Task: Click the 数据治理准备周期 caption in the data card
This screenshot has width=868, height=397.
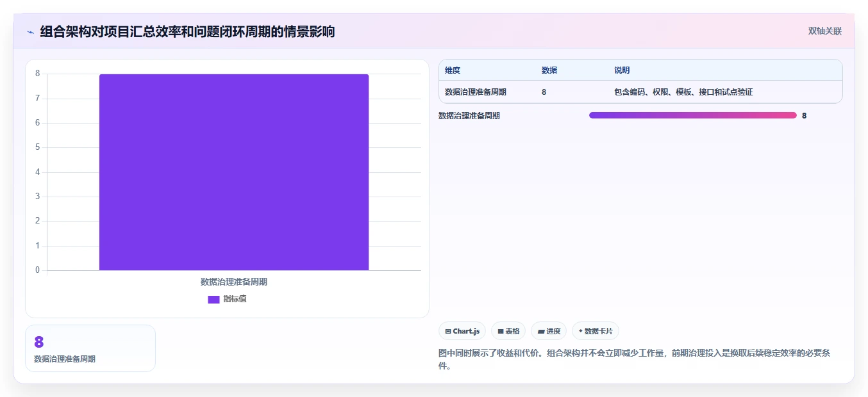Action: pos(65,359)
